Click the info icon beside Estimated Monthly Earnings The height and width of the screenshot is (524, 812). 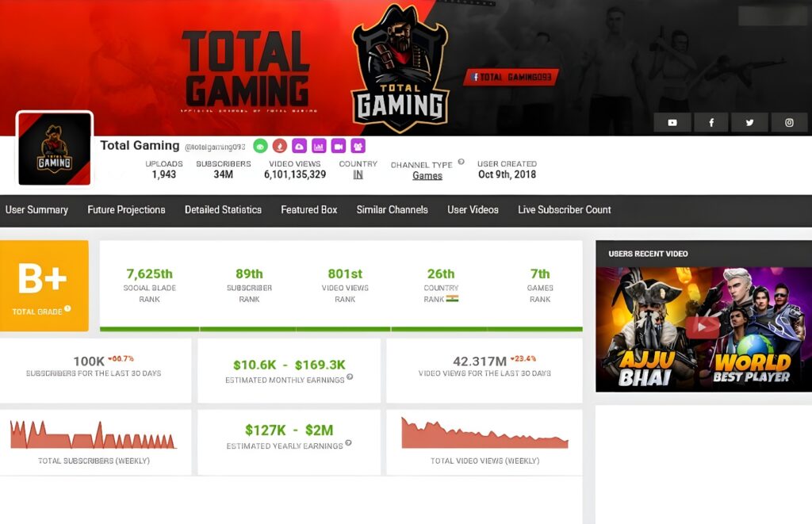[x=350, y=377]
